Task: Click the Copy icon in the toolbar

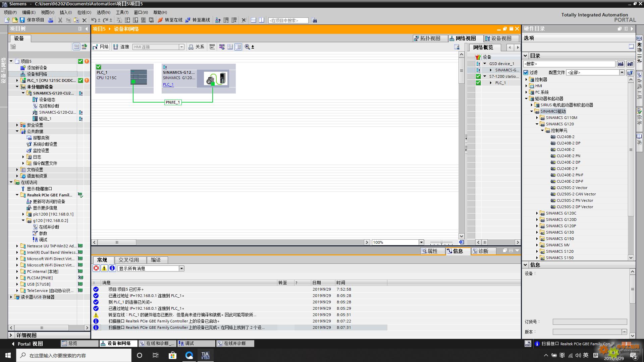Action: (68, 20)
